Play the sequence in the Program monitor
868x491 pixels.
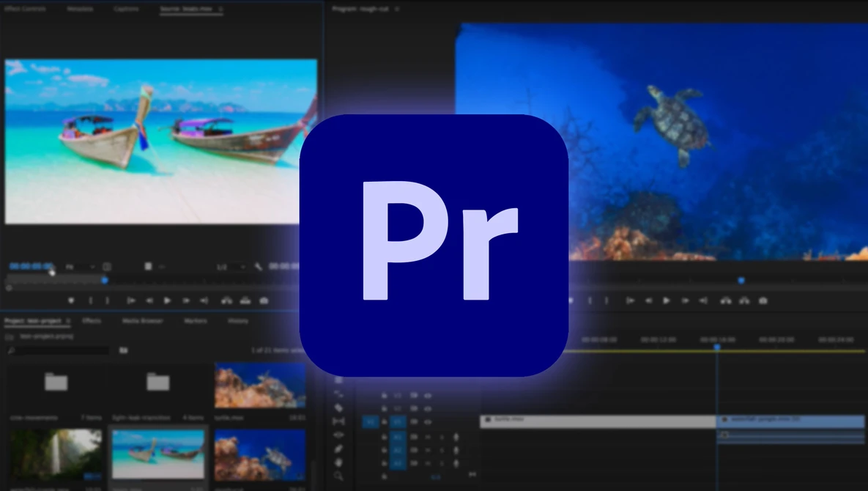[667, 300]
